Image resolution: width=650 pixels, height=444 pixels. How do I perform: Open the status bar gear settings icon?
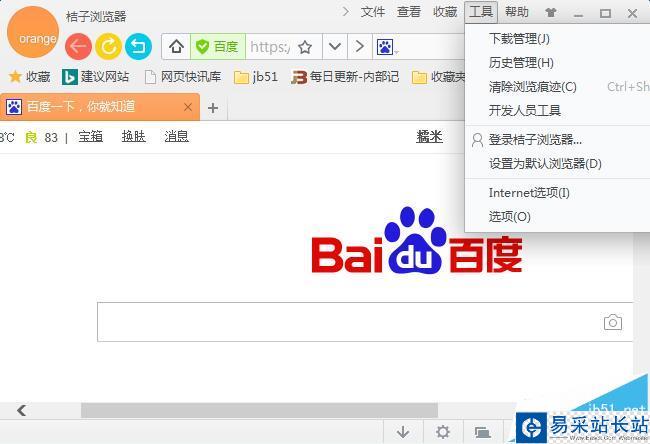pyautogui.click(x=443, y=432)
